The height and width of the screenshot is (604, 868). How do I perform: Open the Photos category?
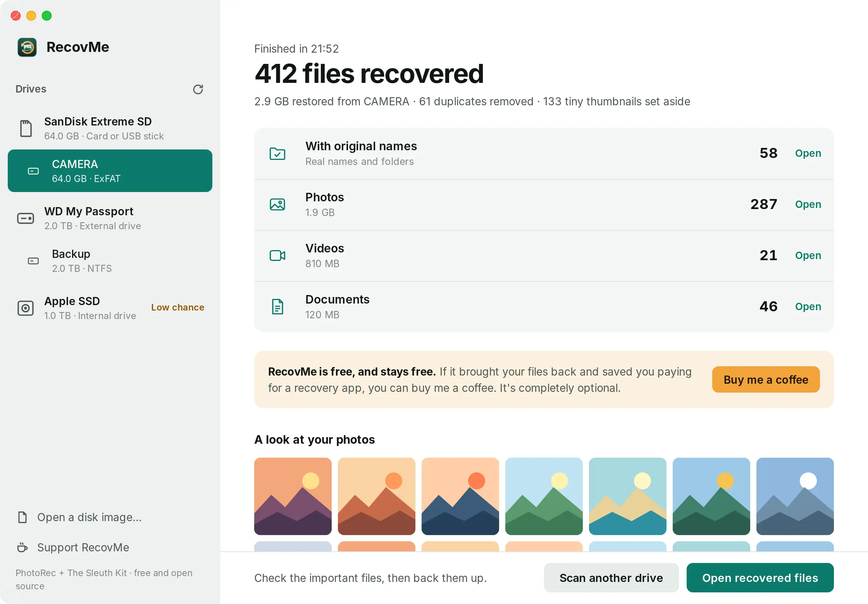click(808, 204)
